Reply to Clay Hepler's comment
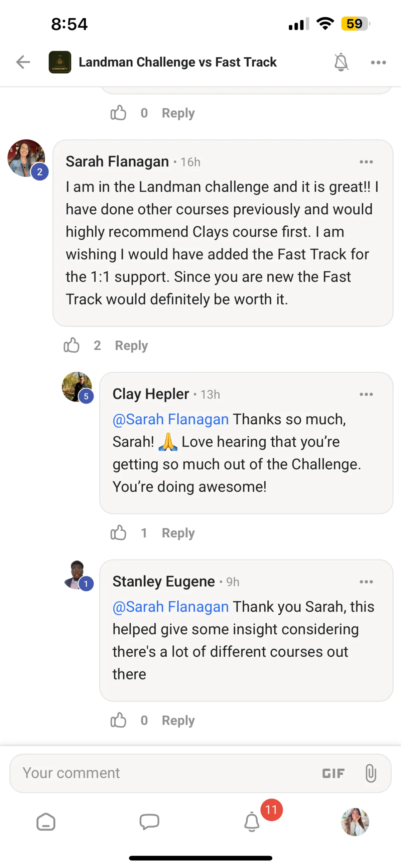The width and height of the screenshot is (401, 868). point(178,533)
